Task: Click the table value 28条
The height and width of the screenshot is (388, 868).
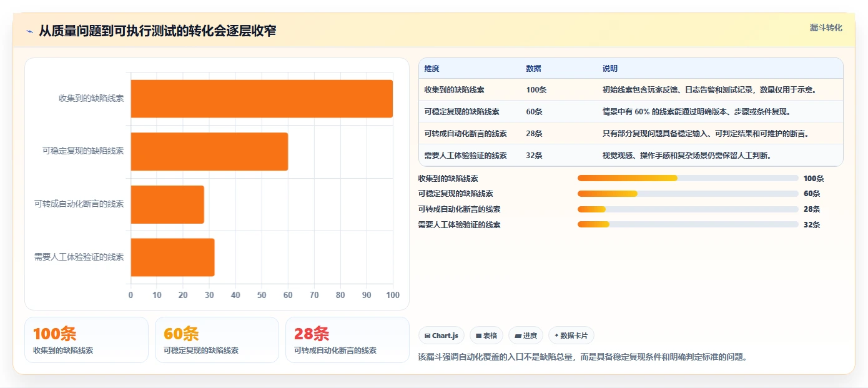Action: [x=535, y=134]
